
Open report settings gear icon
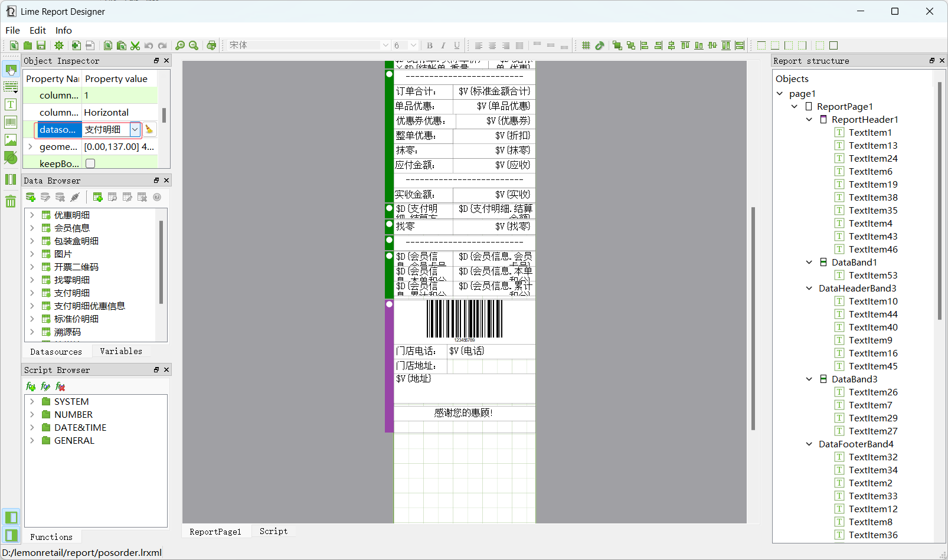tap(59, 45)
